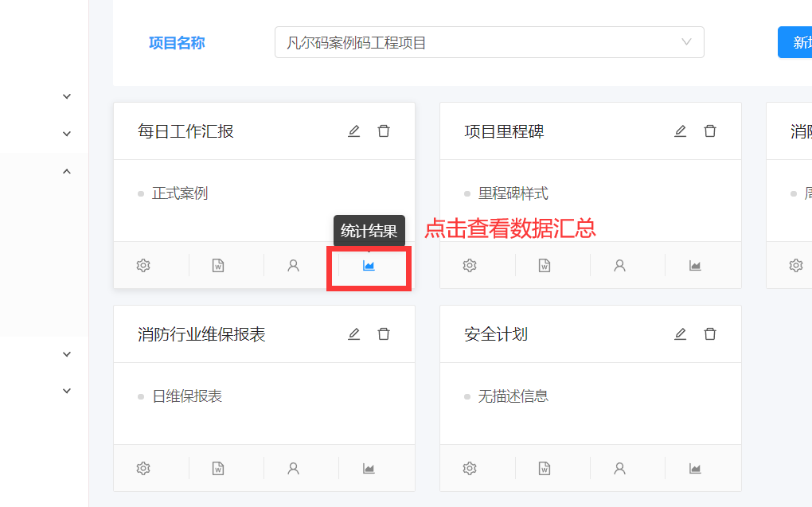
Task: Expand the last sidebar menu chevron
Action: [67, 391]
